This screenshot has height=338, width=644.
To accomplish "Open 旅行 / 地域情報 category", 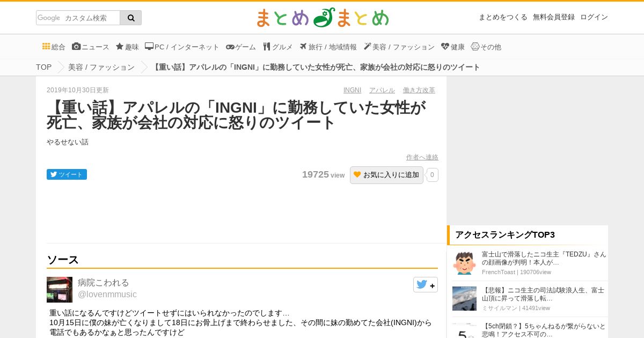I will coord(328,47).
